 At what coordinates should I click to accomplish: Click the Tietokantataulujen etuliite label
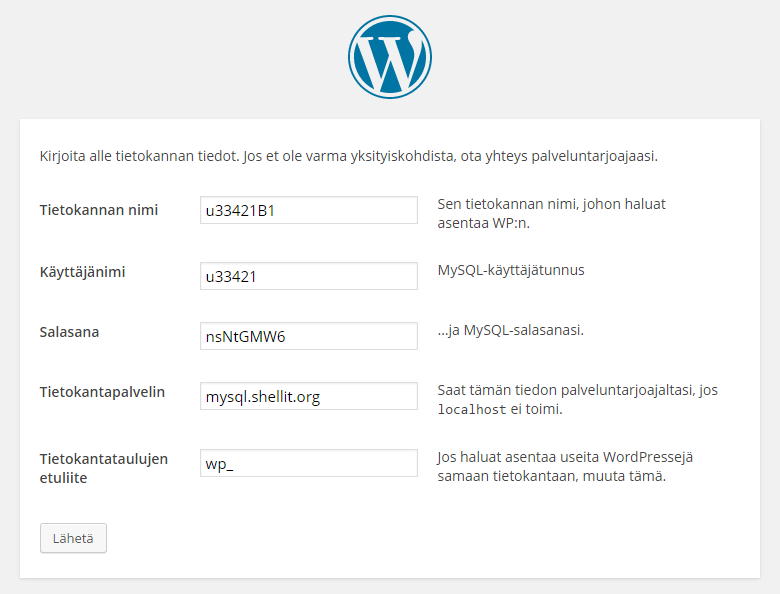coord(103,468)
